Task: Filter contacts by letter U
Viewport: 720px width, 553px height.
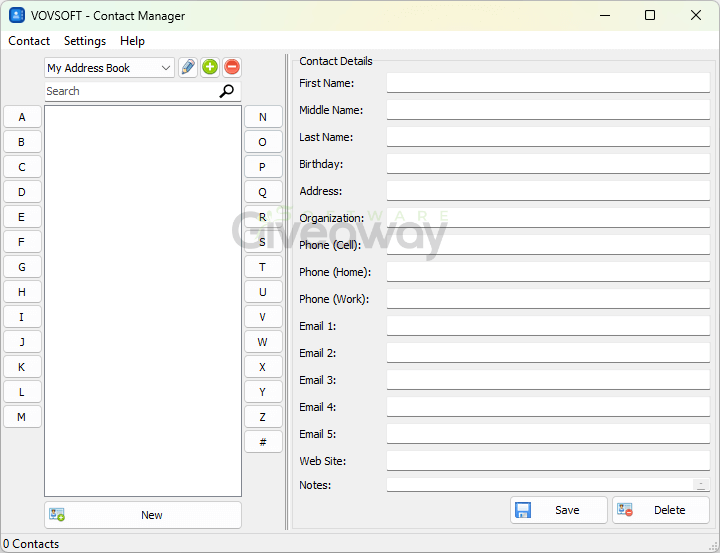Action: (263, 292)
